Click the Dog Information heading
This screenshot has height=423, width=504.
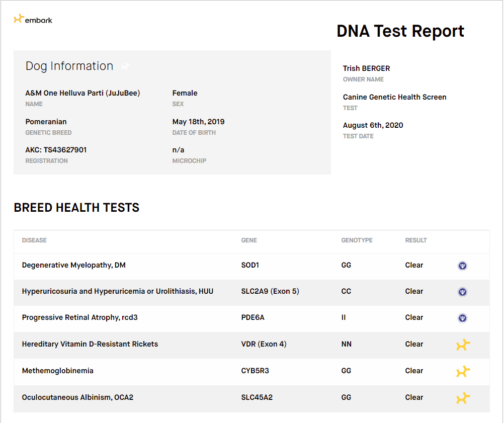69,66
